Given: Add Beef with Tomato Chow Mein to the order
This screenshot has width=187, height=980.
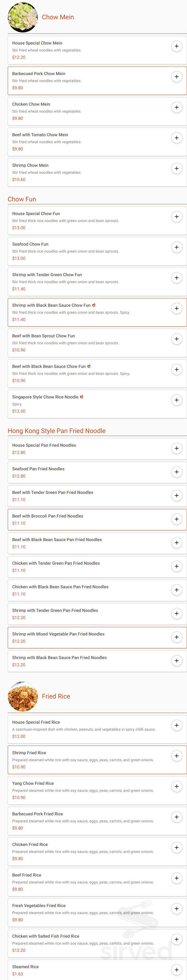Looking at the screenshot, I should click(x=177, y=138).
